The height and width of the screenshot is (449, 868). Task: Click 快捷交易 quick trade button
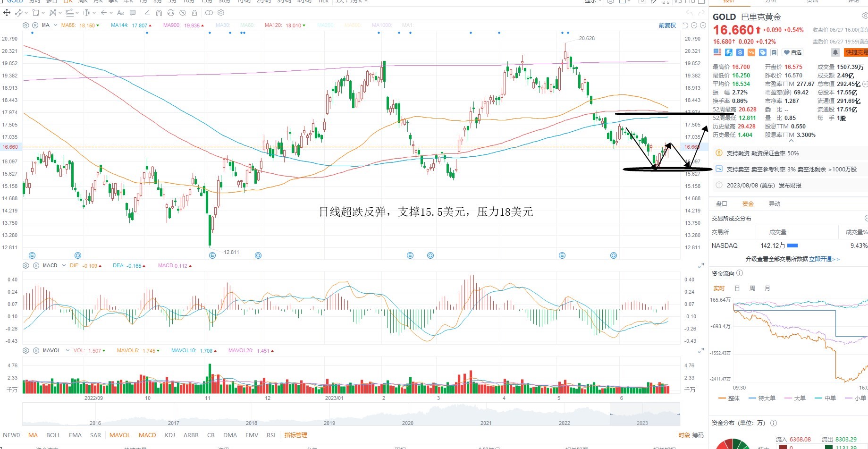(856, 52)
